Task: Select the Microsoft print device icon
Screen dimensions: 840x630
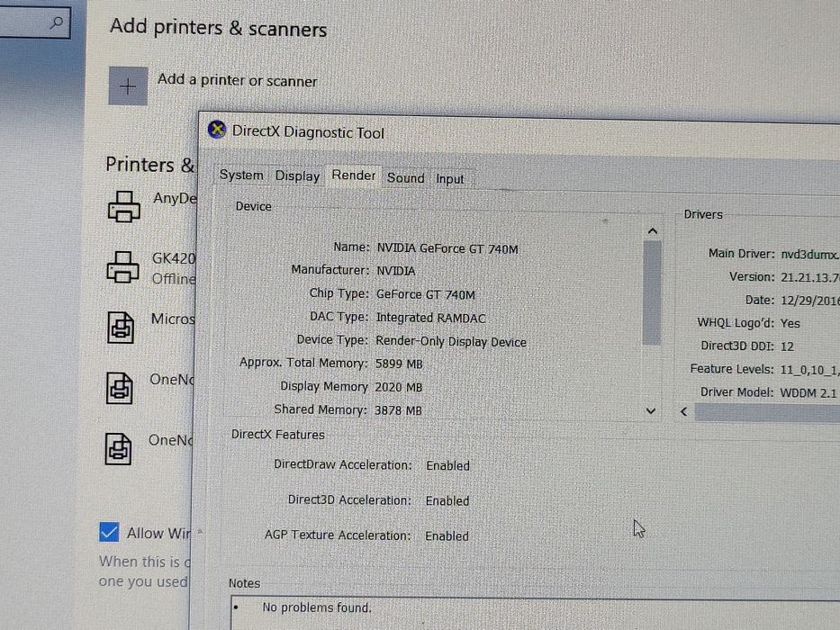Action: click(121, 328)
